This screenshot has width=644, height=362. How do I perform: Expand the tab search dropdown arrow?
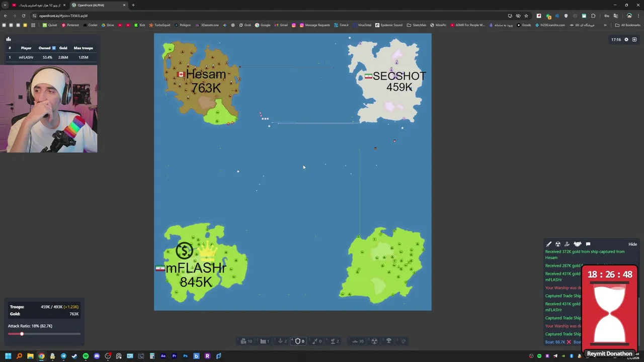(5, 5)
